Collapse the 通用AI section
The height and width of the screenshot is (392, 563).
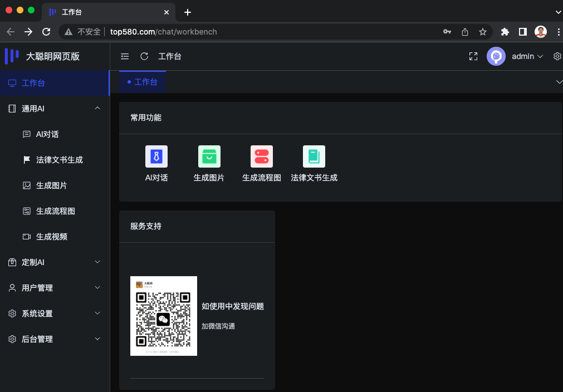point(97,108)
